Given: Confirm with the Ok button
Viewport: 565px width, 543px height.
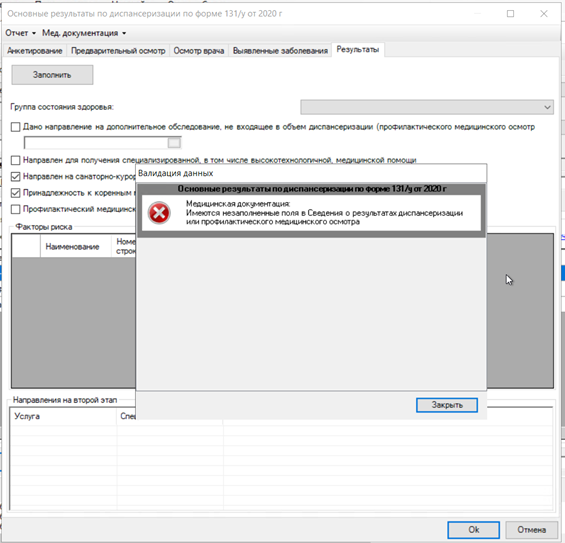Looking at the screenshot, I should coord(473,530).
